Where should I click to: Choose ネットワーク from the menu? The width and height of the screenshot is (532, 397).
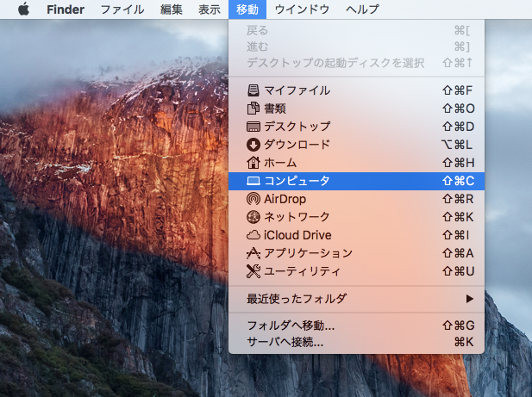357,217
